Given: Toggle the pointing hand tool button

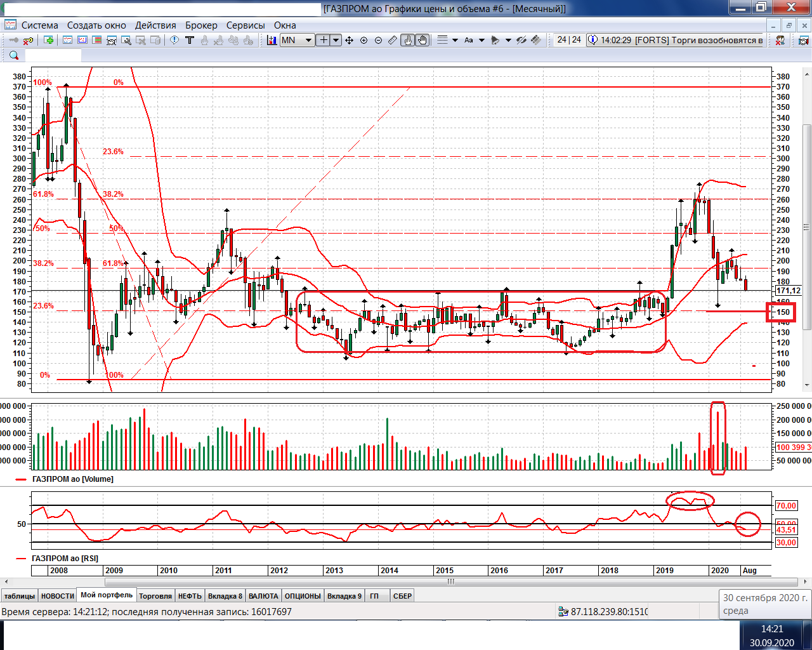Looking at the screenshot, I should click(407, 40).
